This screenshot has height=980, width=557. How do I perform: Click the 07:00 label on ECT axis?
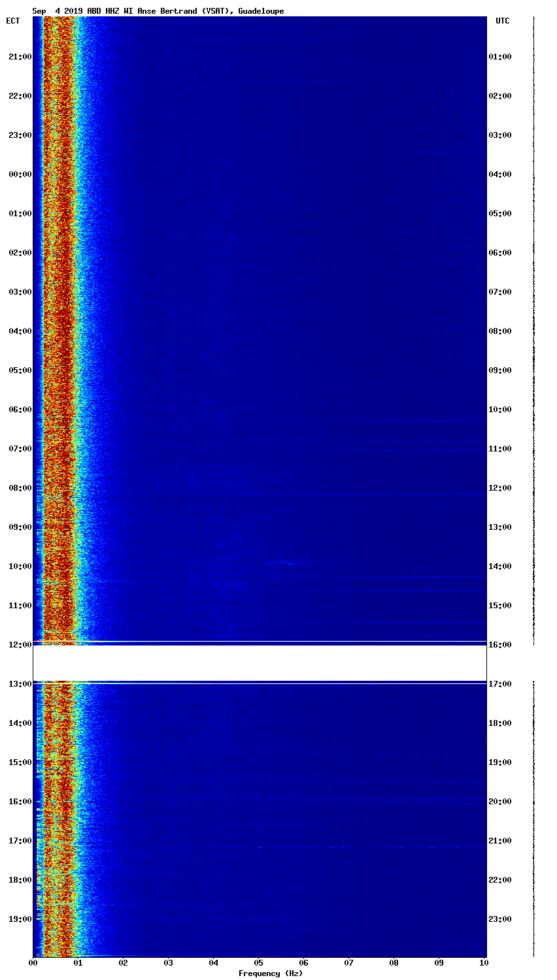[20, 449]
